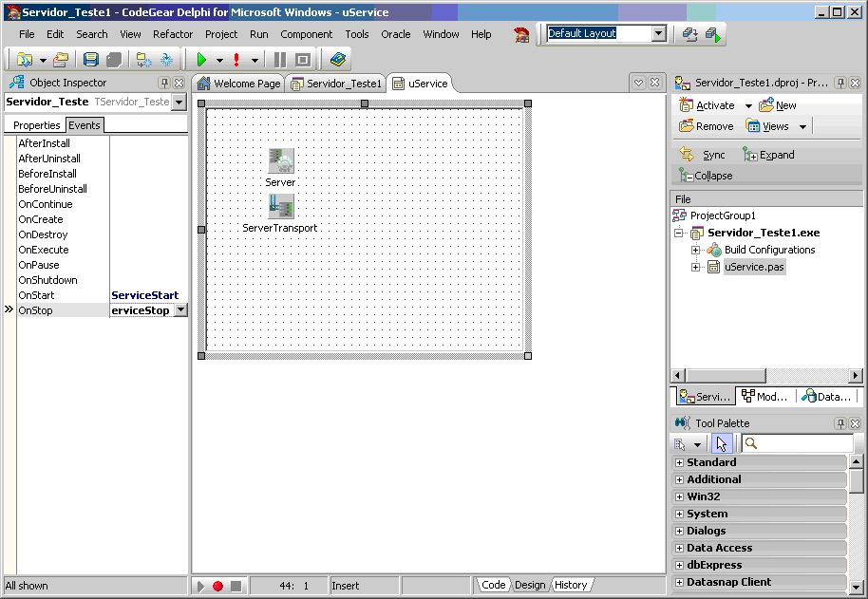
Task: Pin the Object Inspector panel
Action: [x=164, y=83]
